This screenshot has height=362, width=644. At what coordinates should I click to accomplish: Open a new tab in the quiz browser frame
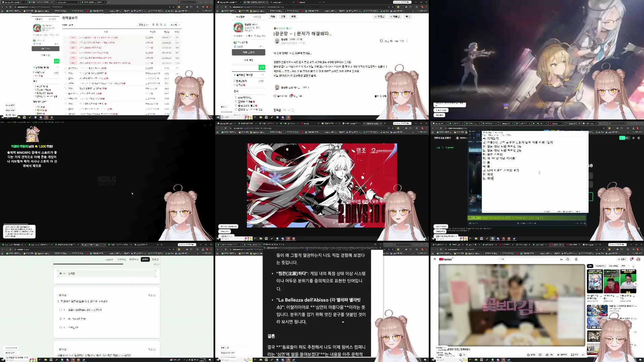tap(161, 245)
